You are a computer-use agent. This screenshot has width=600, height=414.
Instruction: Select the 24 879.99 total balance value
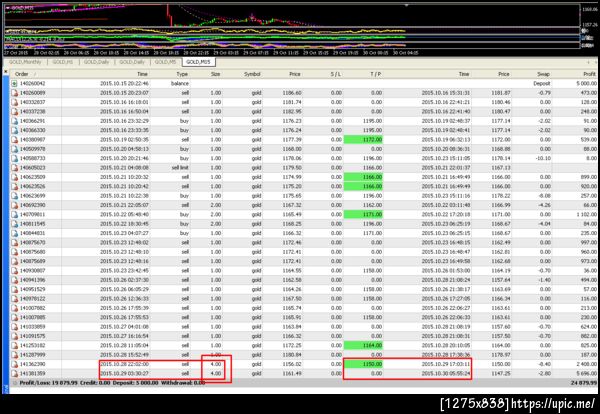pos(584,383)
